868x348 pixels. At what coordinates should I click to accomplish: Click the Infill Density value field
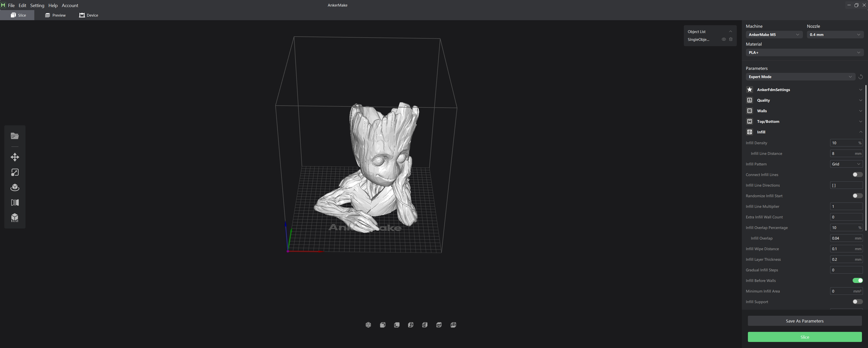pyautogui.click(x=846, y=143)
